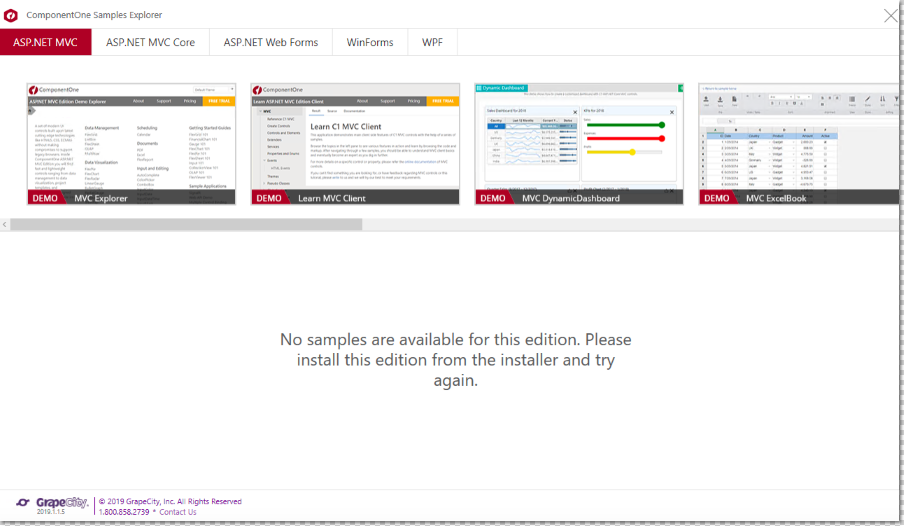904x526 pixels.
Task: Click the Contact Us link
Action: (178, 512)
